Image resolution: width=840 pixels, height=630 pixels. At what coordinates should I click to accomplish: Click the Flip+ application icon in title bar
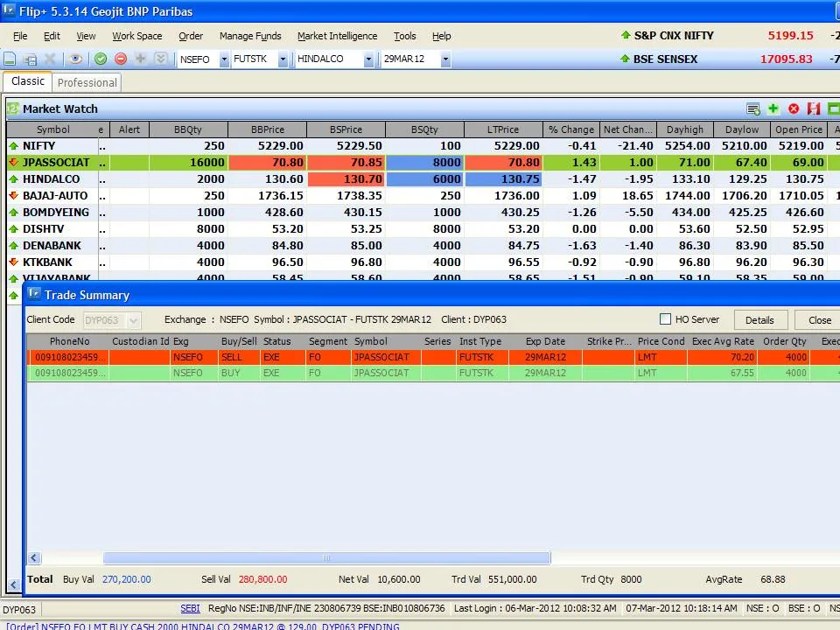click(x=9, y=10)
